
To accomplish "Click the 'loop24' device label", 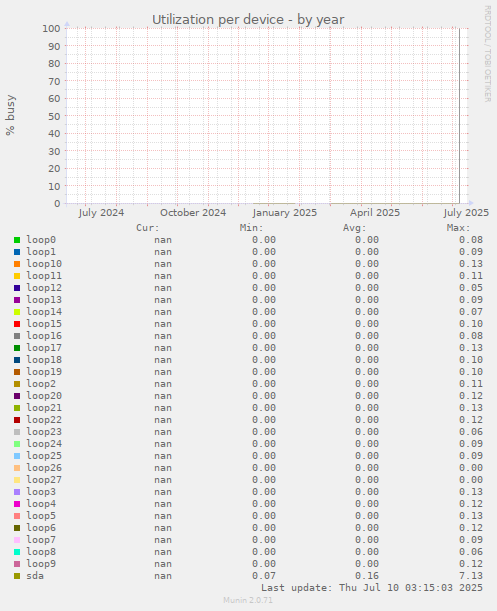I will 44,444.
